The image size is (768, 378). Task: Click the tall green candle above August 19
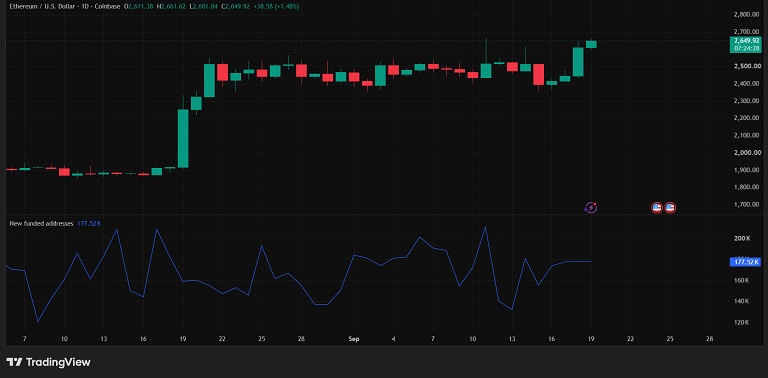tap(183, 139)
